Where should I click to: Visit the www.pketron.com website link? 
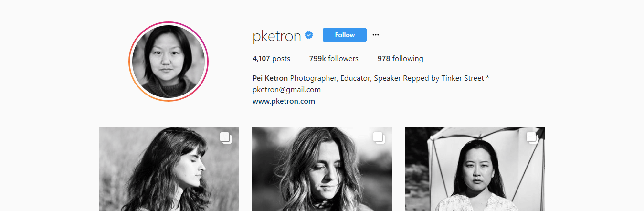[284, 101]
